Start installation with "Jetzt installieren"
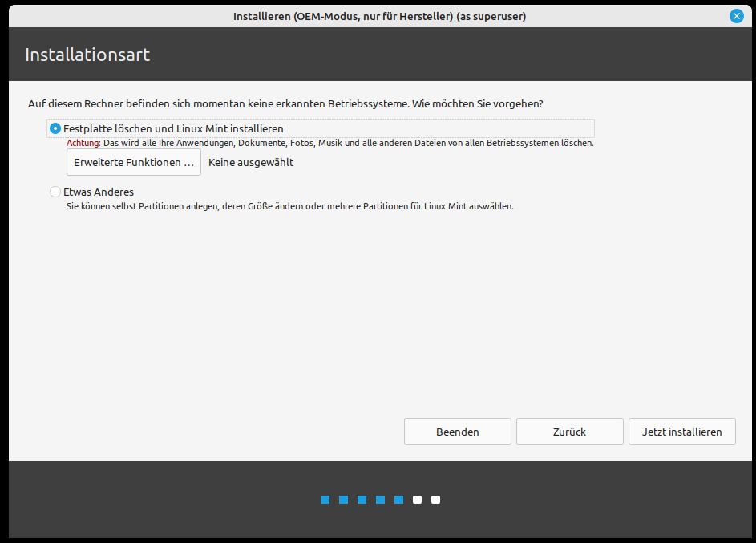Screen dimensions: 756x543 [681, 432]
